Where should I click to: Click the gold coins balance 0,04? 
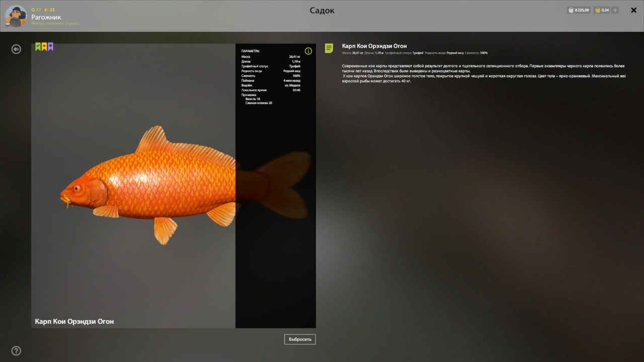602,10
